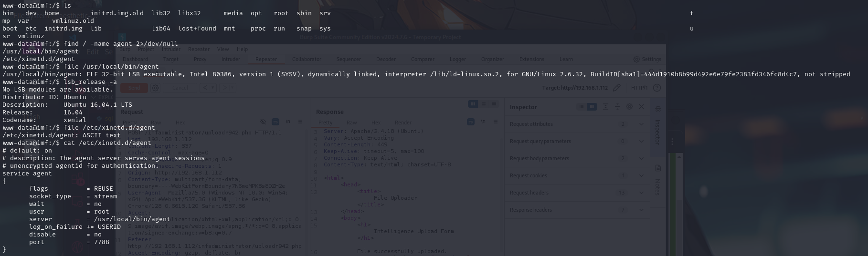Viewport: 868px width, 256px height.
Task: Click the red Send button
Action: 134,88
